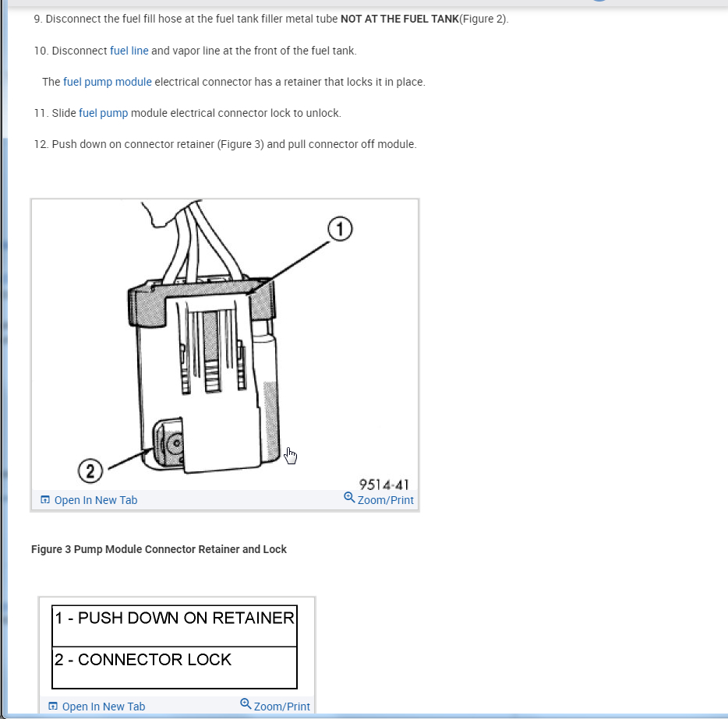Click magnifier icon below connector diagram

pos(349,497)
